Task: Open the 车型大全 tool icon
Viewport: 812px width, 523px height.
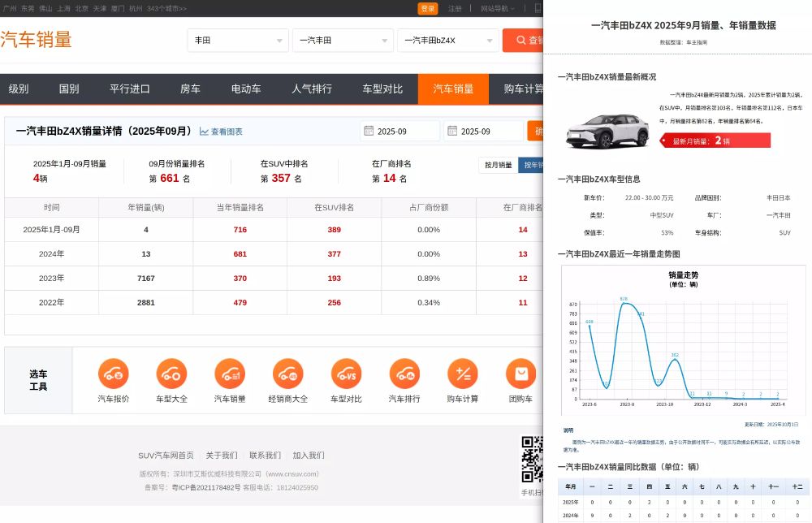Action: click(171, 374)
